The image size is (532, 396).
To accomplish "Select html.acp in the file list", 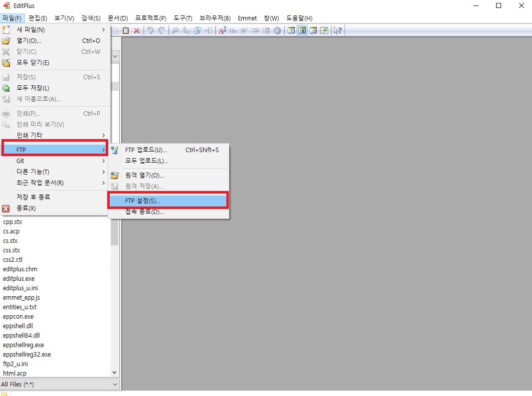I will pyautogui.click(x=14, y=373).
